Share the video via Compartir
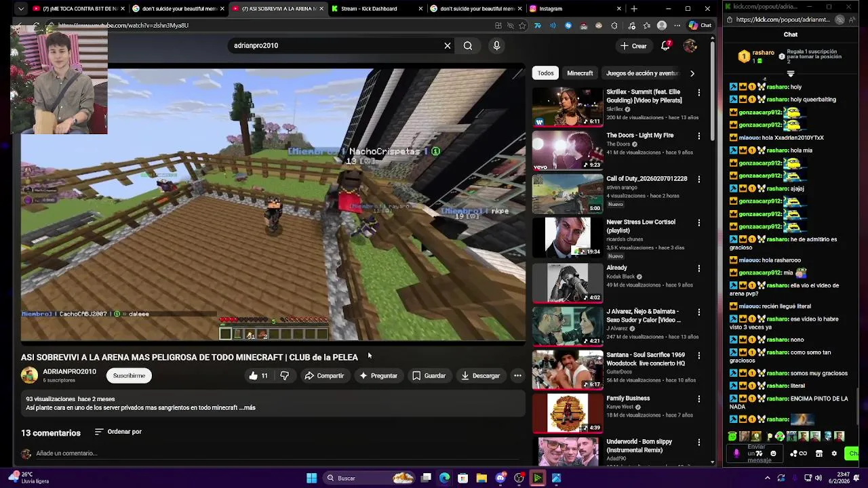The height and width of the screenshot is (488, 868). click(x=324, y=375)
